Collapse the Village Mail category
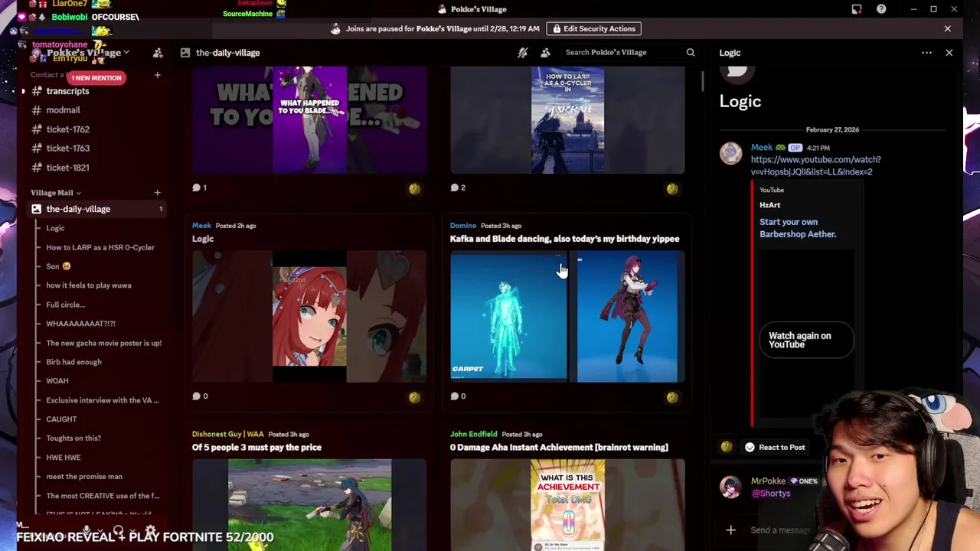 [55, 193]
